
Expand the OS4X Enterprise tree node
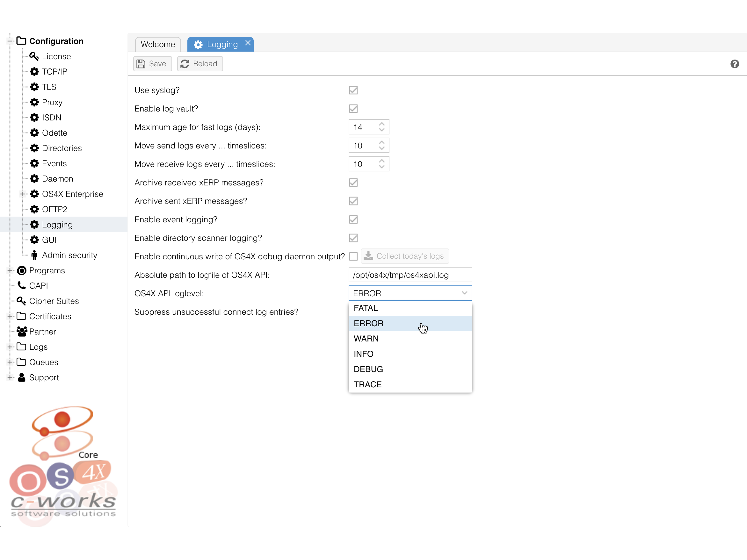click(x=23, y=194)
